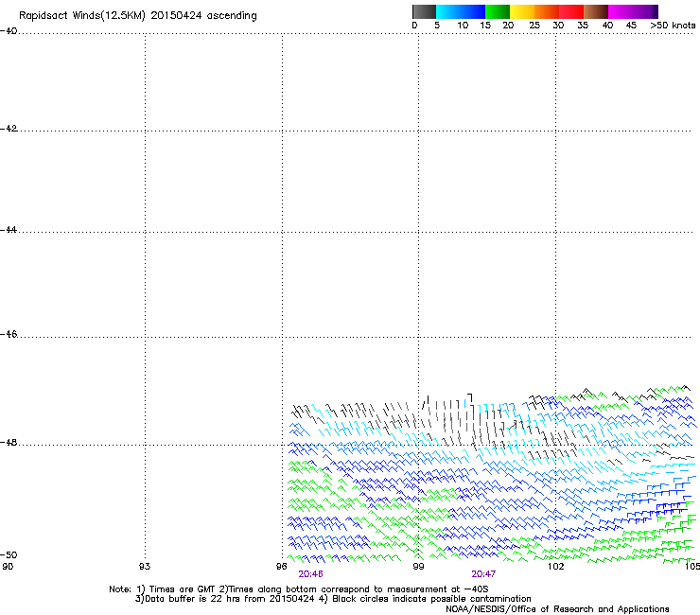Click the green 15-20 knots color segment
The image size is (700, 615).
pos(498,11)
